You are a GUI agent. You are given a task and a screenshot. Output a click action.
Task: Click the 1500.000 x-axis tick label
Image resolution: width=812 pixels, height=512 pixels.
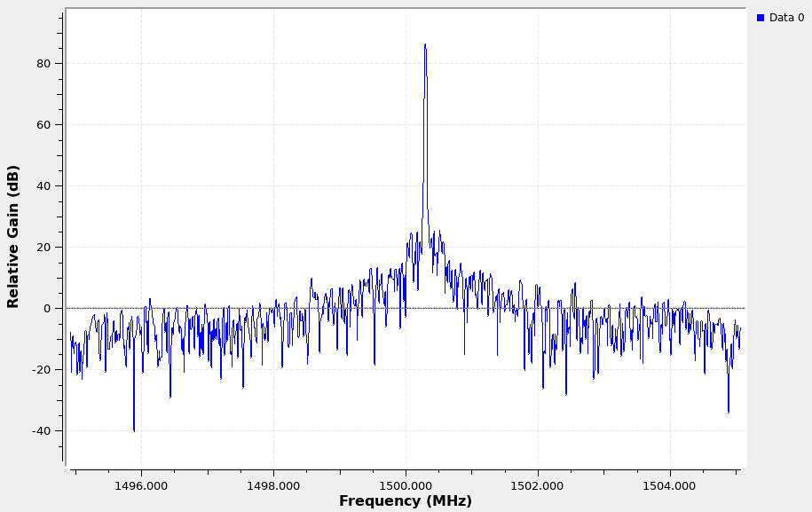click(406, 485)
